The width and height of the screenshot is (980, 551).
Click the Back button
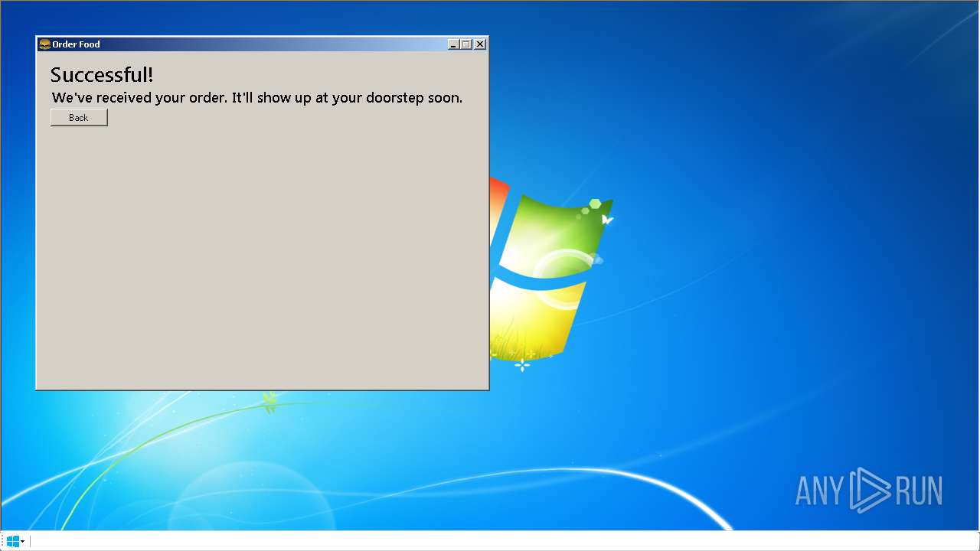tap(79, 117)
